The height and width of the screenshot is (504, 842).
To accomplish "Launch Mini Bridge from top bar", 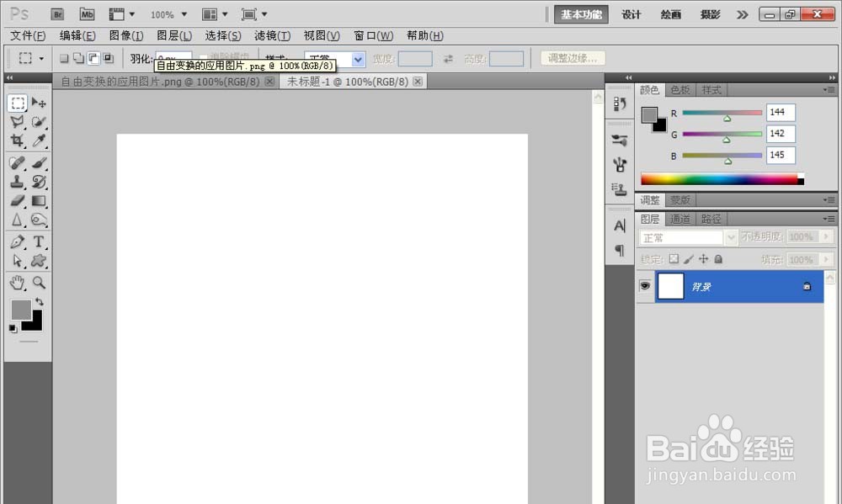I will [x=87, y=14].
